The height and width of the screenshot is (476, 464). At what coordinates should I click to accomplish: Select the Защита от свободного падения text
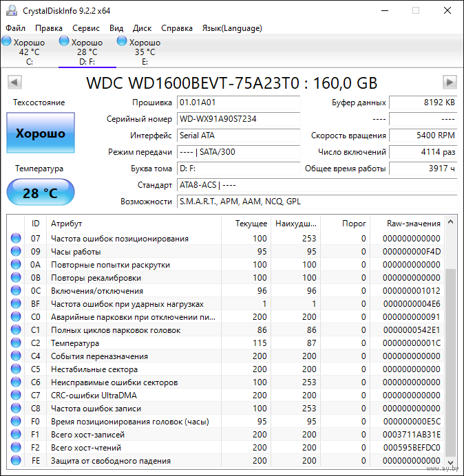point(111,461)
